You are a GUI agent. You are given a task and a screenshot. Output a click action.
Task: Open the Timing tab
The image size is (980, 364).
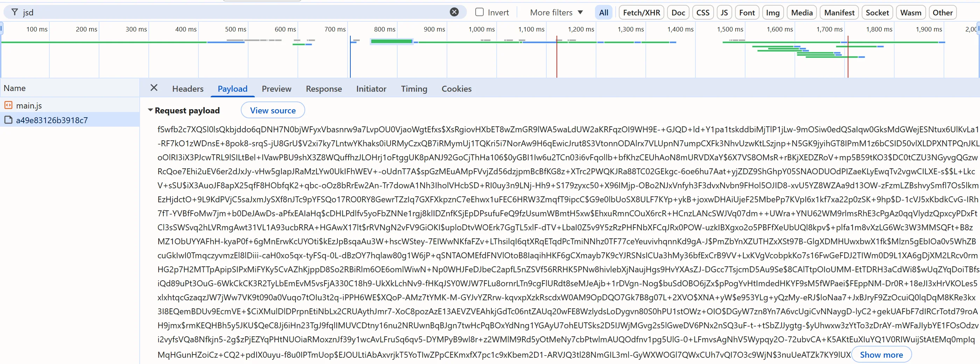[x=414, y=89]
